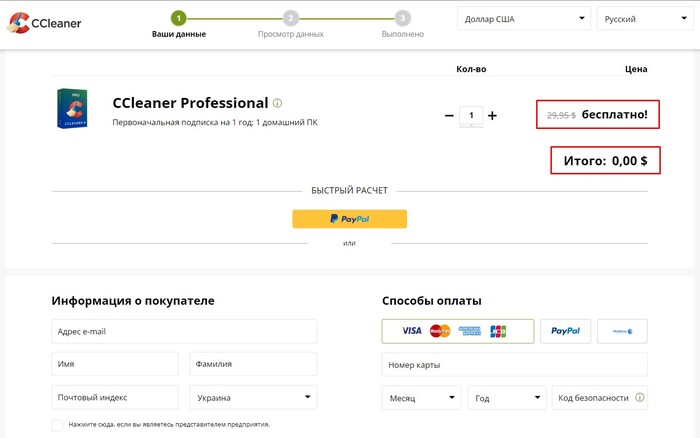Click the Кол-во column header
Screen dimensions: 700x438
tap(471, 69)
